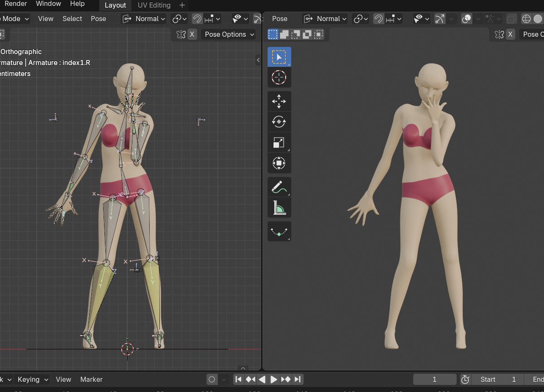
Task: Choose Invert selection mode icon
Action: click(307, 34)
